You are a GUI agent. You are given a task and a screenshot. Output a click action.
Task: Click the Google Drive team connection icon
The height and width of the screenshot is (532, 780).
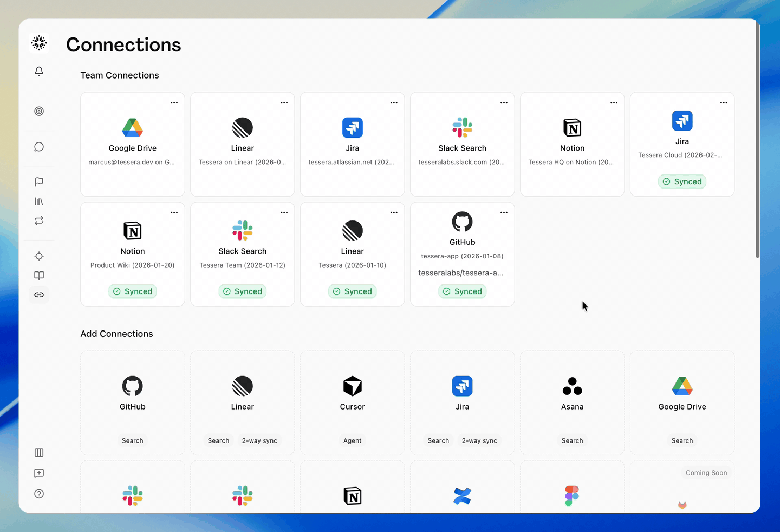coord(133,128)
